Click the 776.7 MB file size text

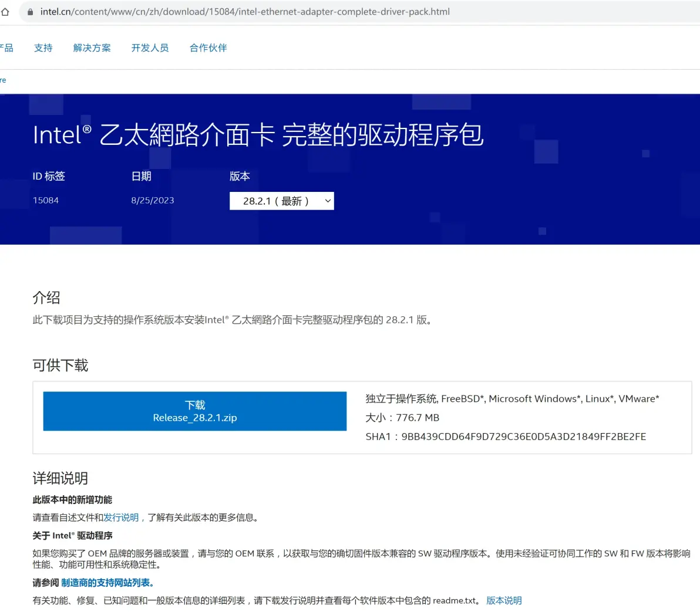coord(418,418)
